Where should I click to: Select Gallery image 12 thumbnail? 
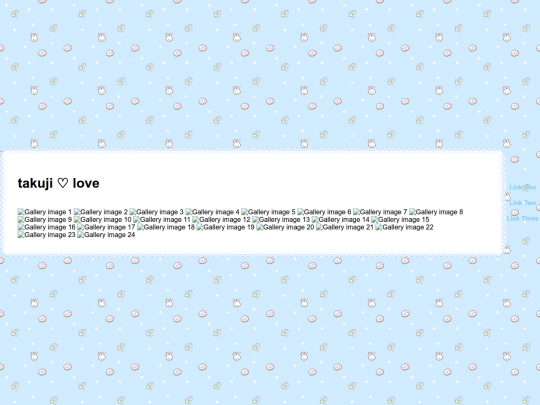[221, 219]
